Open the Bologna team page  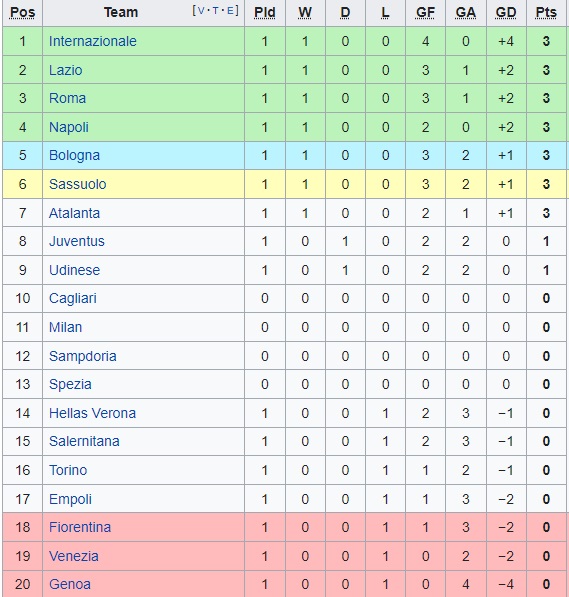point(74,155)
